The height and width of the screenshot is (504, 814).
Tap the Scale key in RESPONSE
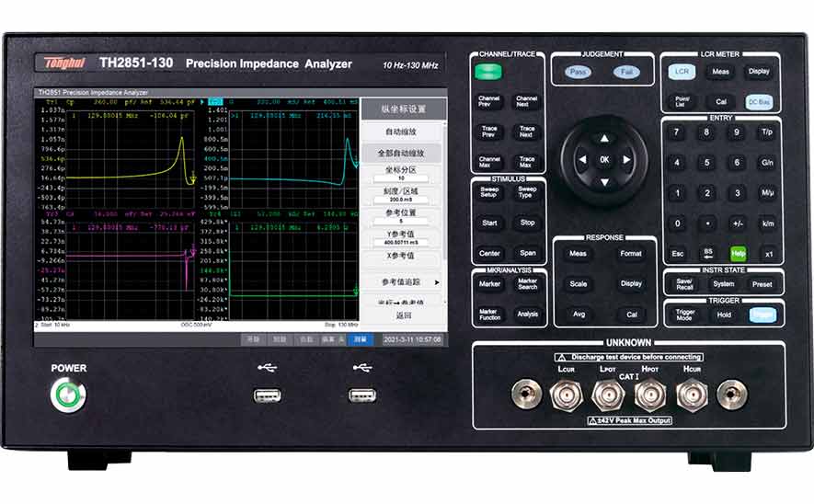click(579, 284)
